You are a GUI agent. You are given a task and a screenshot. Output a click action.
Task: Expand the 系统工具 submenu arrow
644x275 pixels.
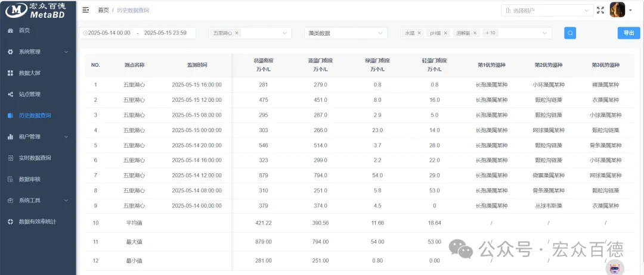click(x=66, y=201)
